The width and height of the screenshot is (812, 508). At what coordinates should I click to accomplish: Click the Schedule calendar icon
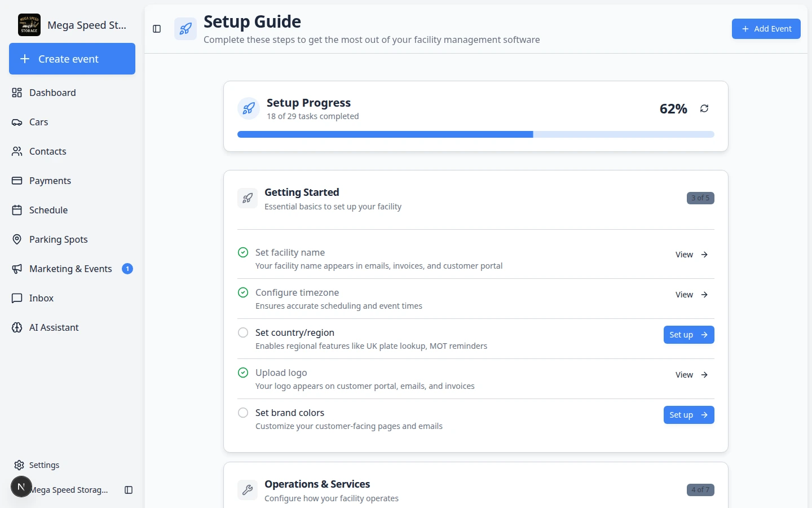pos(17,210)
